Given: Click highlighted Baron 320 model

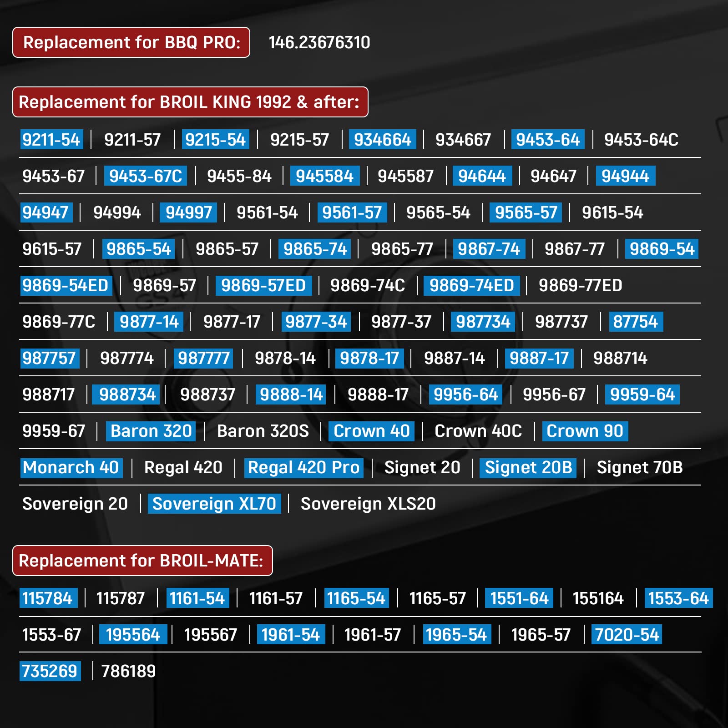Looking at the screenshot, I should pos(151,431).
